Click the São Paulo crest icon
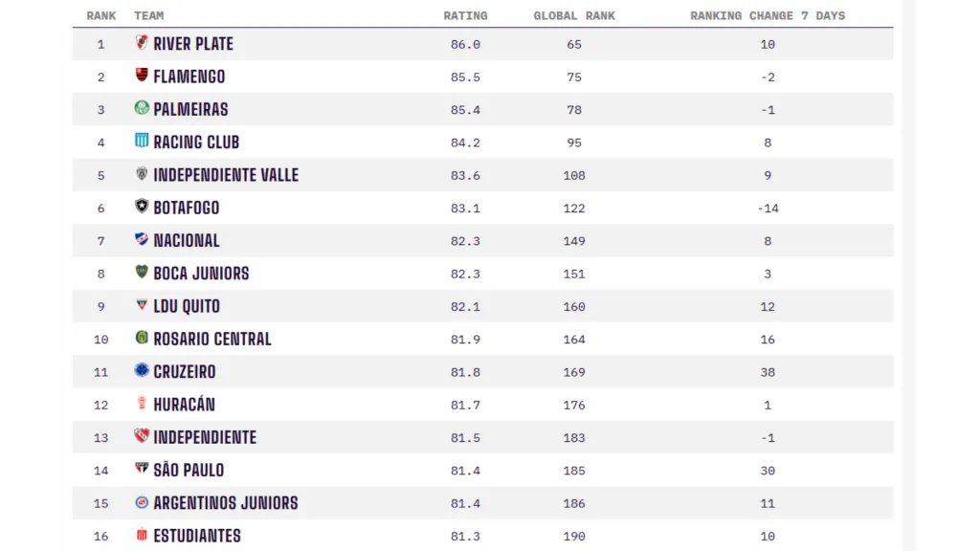This screenshot has width=980, height=551. [x=142, y=470]
